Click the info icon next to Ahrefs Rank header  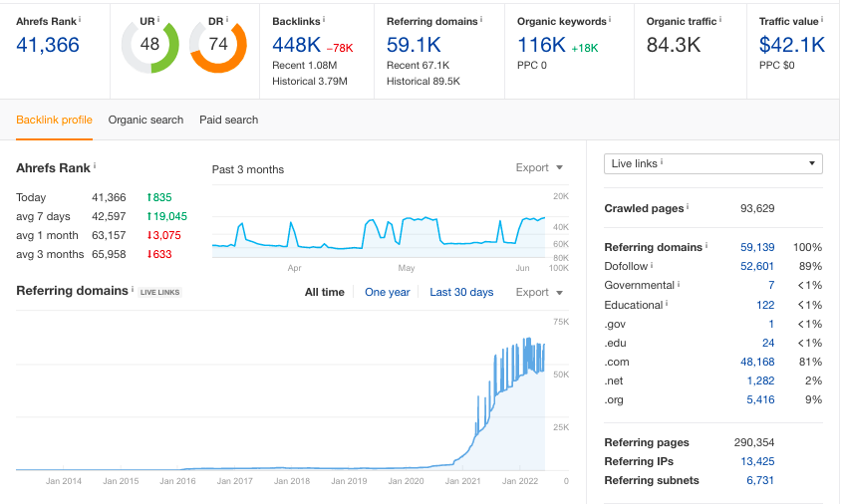tap(80, 19)
